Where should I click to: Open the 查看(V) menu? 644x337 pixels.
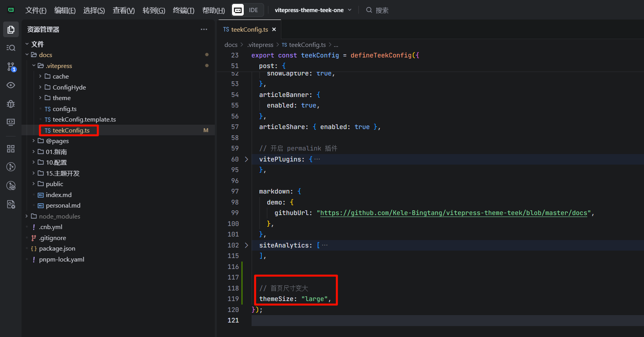[124, 10]
